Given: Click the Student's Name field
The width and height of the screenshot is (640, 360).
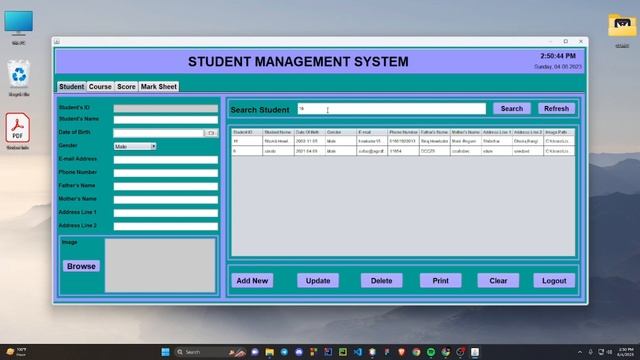Looking at the screenshot, I should 166,120.
